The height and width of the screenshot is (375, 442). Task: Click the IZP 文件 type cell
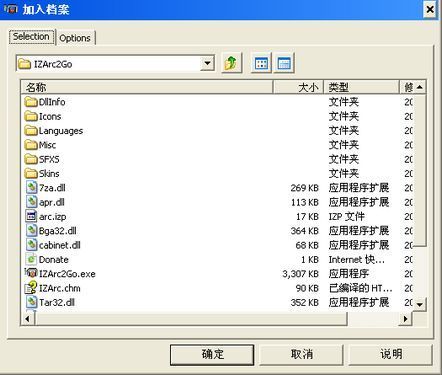coord(346,217)
